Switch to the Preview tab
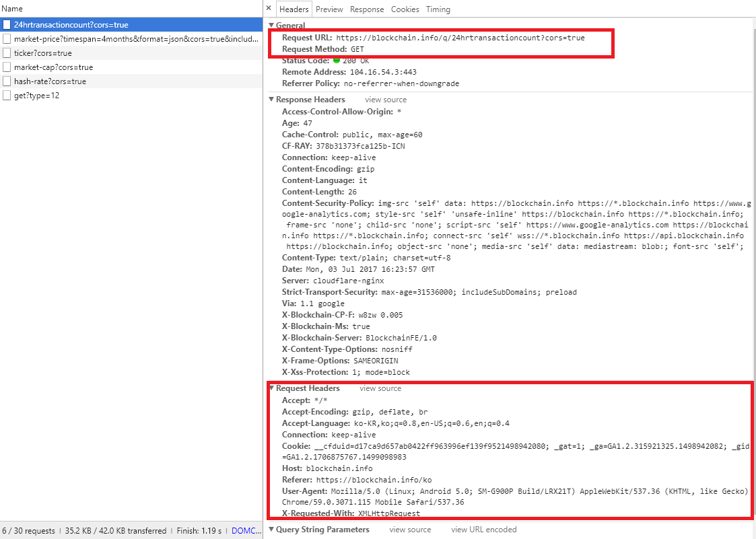Screen dimensions: 756x539 pos(329,9)
